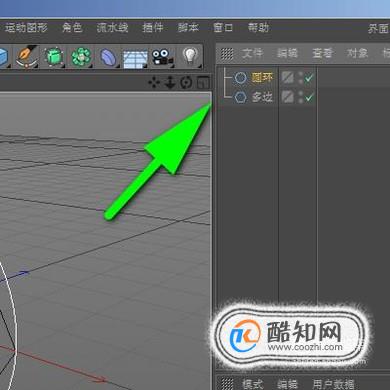390x390 pixels.
Task: Select the 圆环 object in the tree
Action: (262, 78)
